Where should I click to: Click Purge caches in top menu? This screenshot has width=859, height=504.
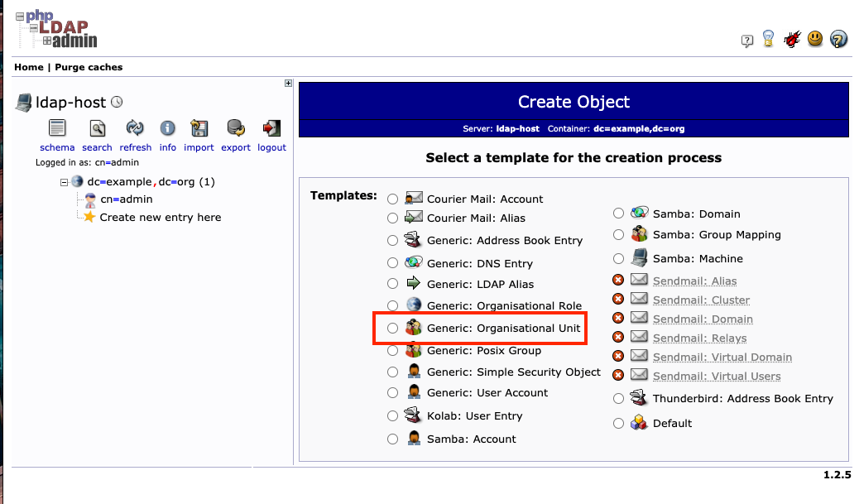(89, 67)
